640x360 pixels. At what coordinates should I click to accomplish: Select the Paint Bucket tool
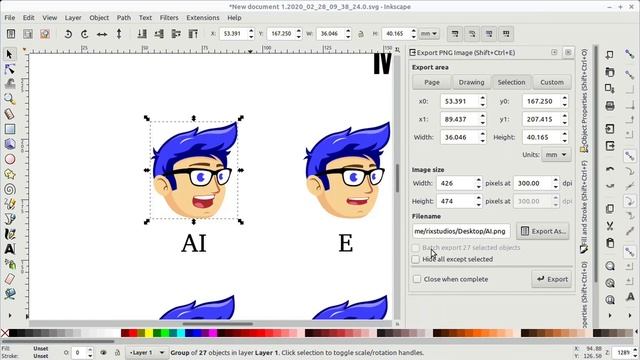click(x=10, y=294)
